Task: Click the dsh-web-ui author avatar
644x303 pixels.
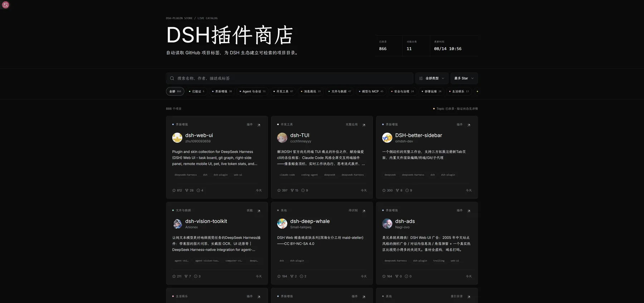Action: coord(177,138)
